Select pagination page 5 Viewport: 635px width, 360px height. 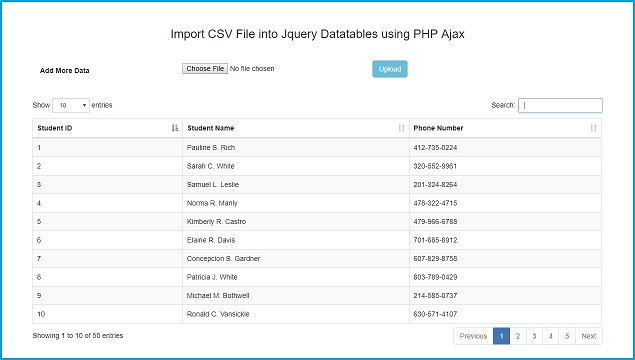pos(567,336)
